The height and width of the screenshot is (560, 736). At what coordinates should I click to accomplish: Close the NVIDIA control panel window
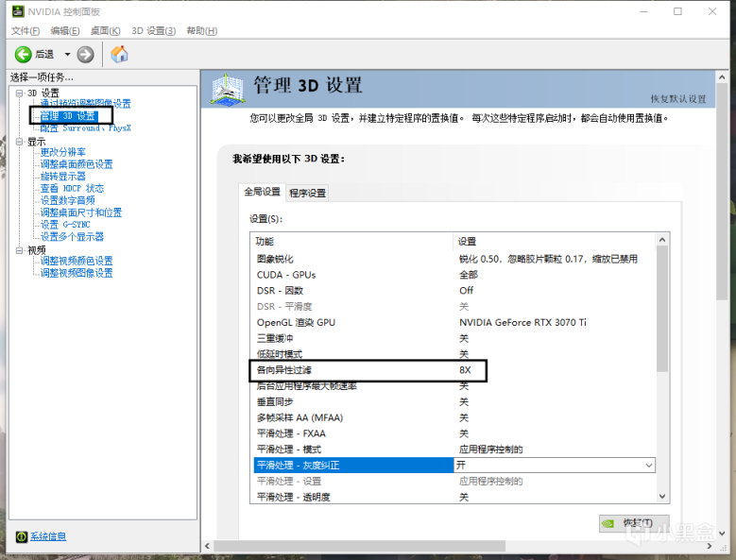pyautogui.click(x=712, y=11)
